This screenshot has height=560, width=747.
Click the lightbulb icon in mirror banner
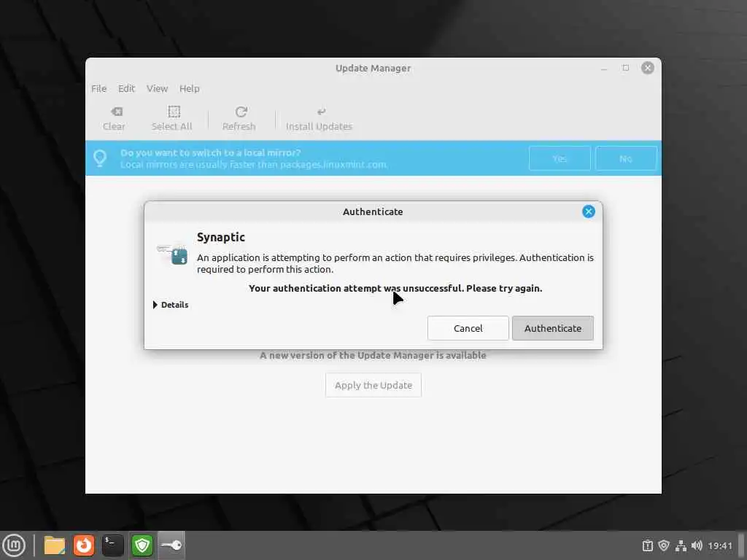(x=100, y=158)
